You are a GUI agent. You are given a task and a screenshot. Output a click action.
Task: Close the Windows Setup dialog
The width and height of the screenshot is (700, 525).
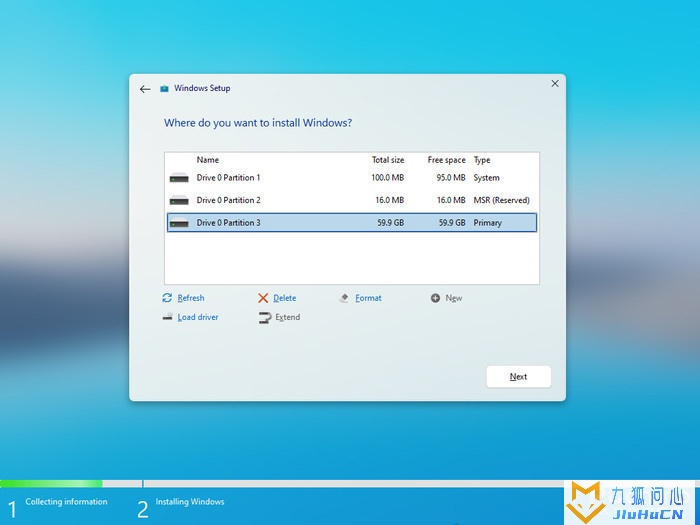click(555, 83)
